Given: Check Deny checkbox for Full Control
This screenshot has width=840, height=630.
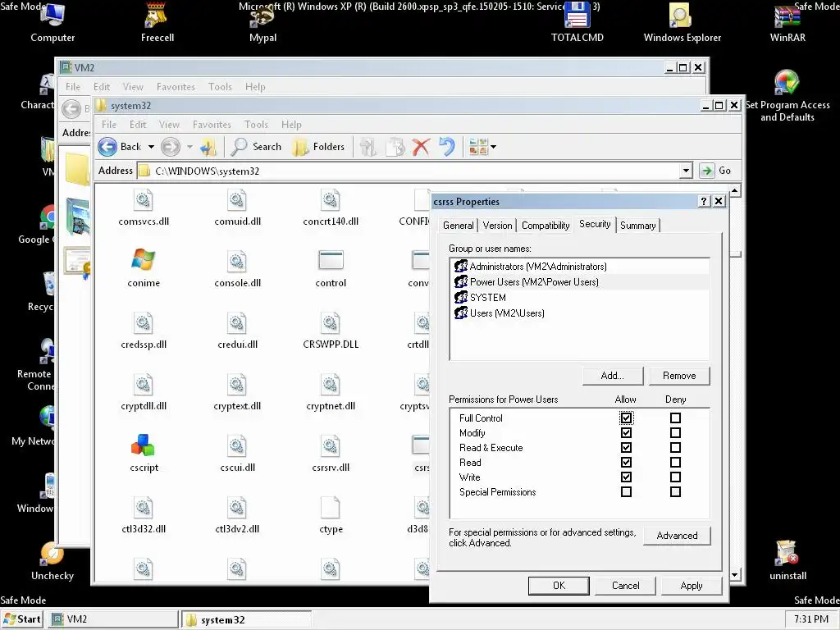Looking at the screenshot, I should pyautogui.click(x=676, y=418).
